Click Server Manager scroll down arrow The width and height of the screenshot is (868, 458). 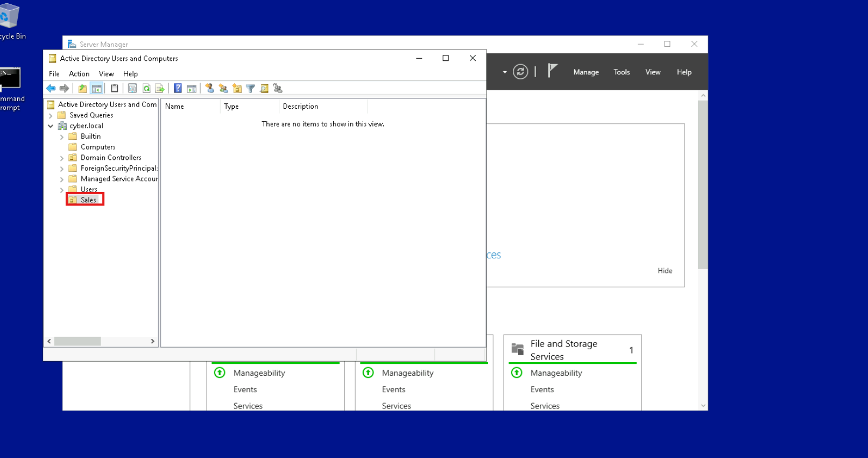(x=703, y=406)
